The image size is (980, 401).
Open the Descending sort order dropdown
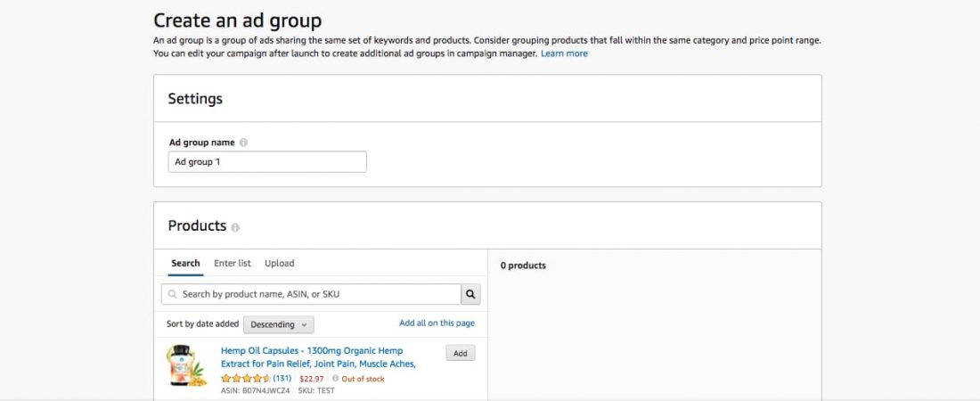point(278,324)
